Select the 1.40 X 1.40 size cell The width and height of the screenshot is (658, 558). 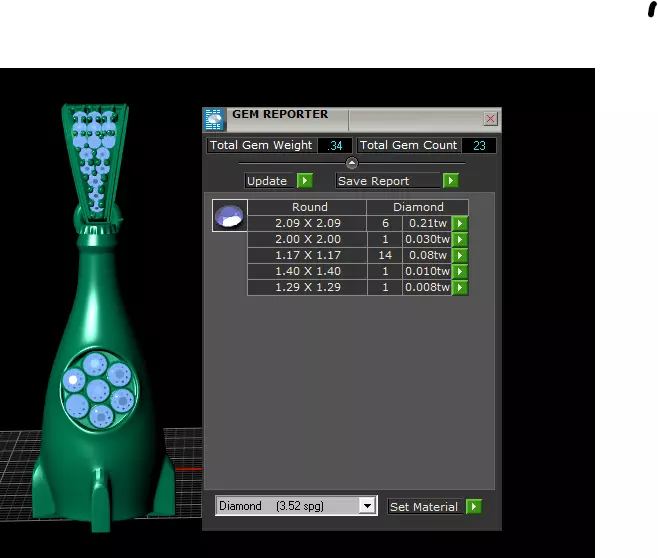click(x=308, y=271)
